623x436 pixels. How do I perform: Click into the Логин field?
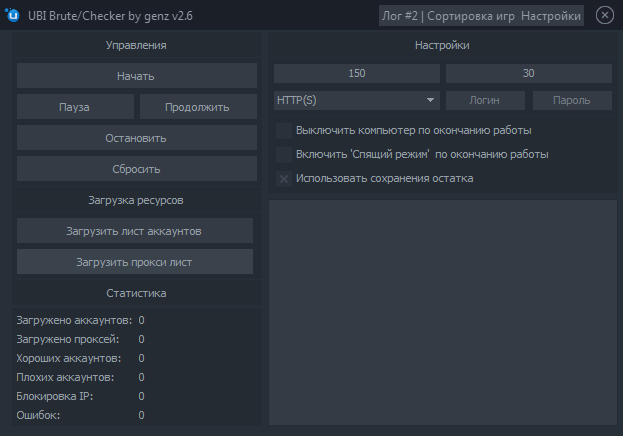click(485, 101)
